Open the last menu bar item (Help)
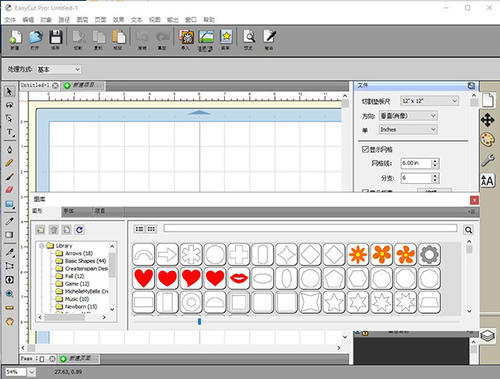The height and width of the screenshot is (379, 500). coord(209,20)
